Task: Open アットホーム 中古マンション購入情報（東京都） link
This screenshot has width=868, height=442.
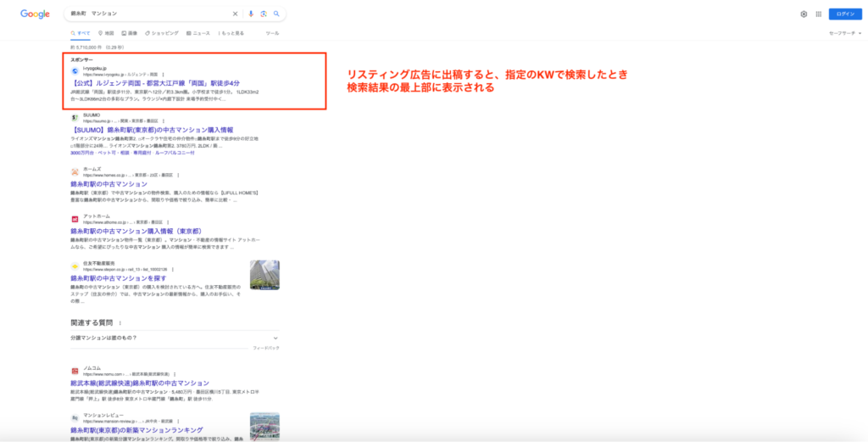Action: coord(136,231)
